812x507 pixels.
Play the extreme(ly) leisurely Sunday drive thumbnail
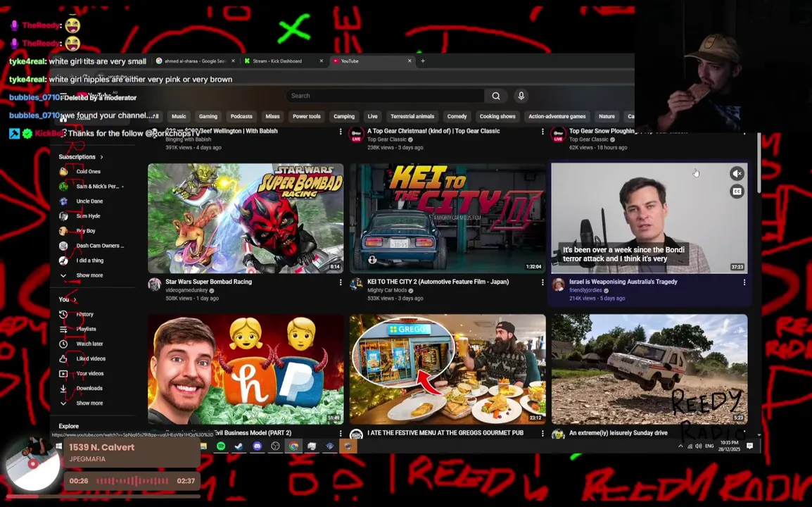coord(649,369)
